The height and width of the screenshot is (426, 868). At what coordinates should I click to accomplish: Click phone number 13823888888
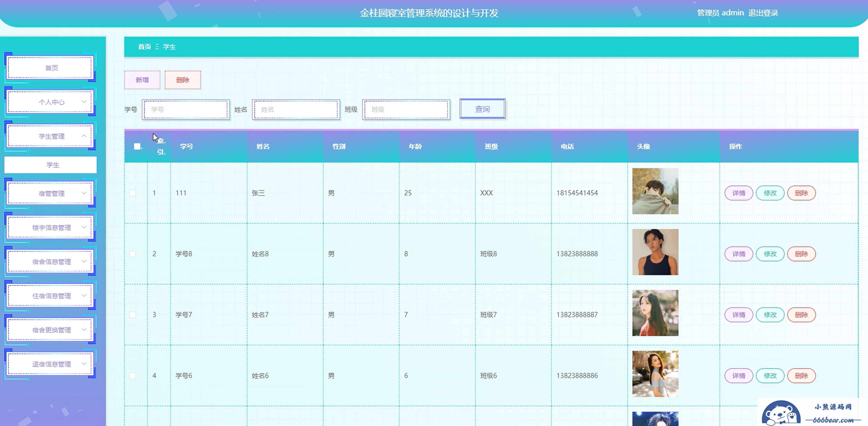[x=577, y=254]
